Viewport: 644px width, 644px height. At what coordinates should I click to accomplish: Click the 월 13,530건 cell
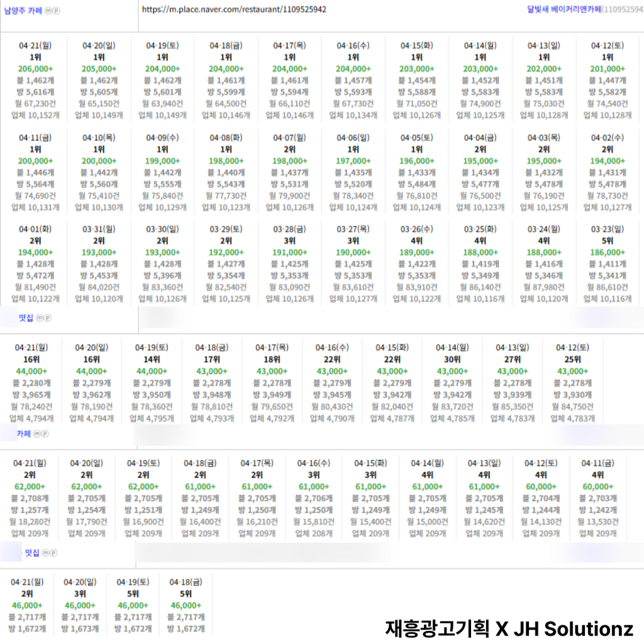point(597,521)
